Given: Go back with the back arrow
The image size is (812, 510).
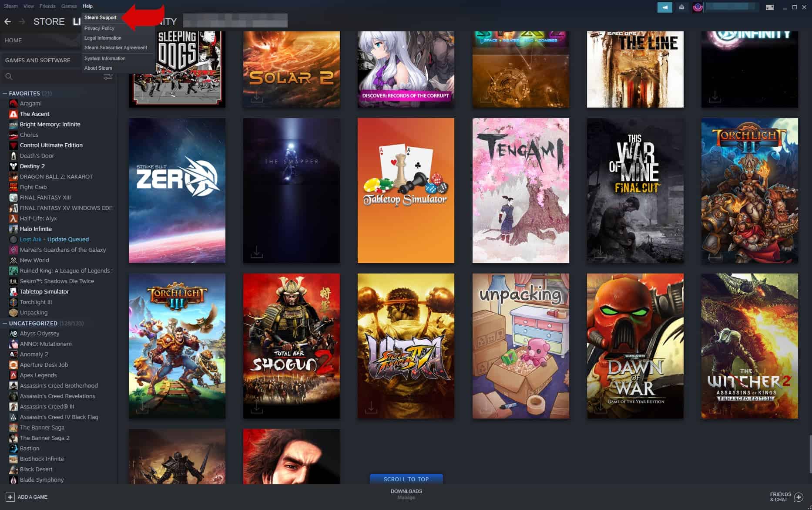Looking at the screenshot, I should pyautogui.click(x=7, y=21).
